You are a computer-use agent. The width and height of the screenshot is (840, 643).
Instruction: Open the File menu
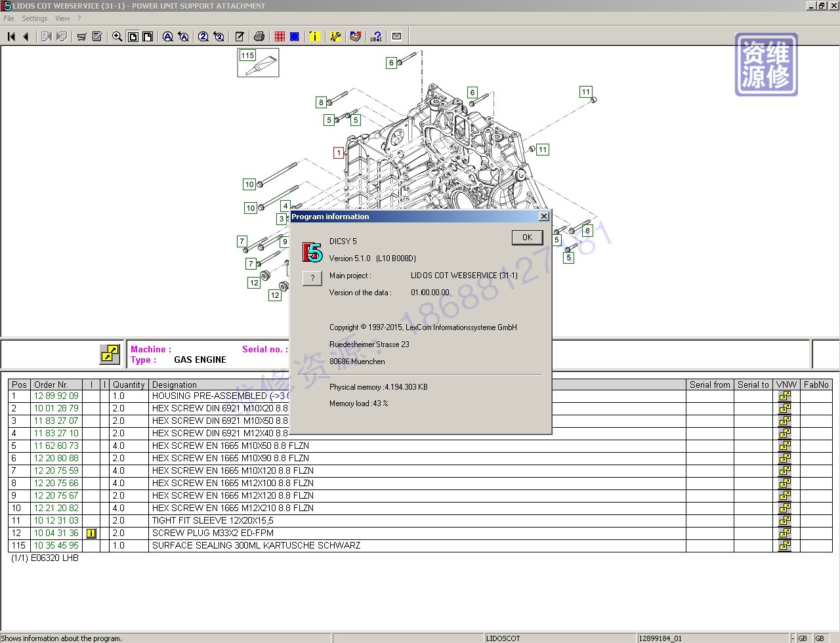(x=9, y=18)
